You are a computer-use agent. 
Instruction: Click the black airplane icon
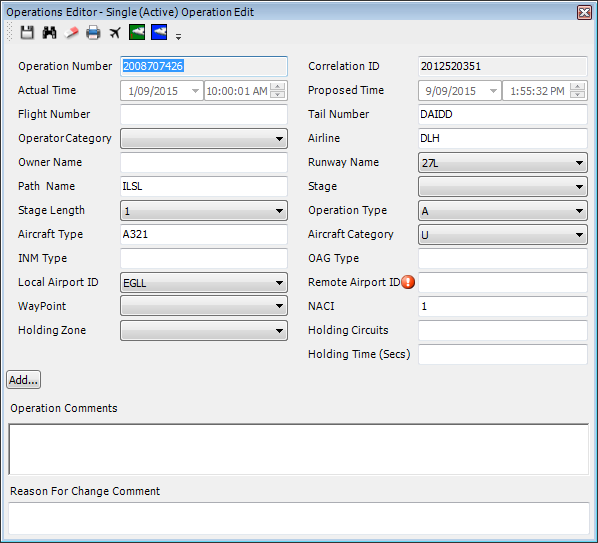(x=115, y=33)
